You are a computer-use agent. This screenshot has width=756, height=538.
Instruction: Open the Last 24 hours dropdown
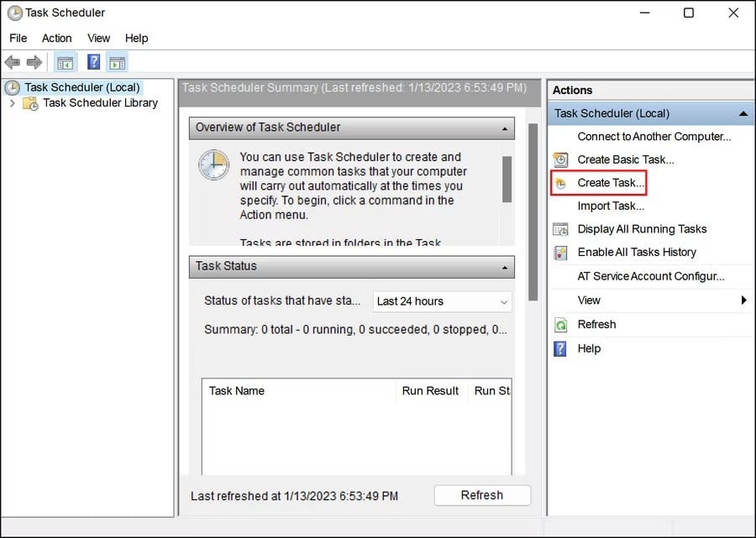pos(443,301)
